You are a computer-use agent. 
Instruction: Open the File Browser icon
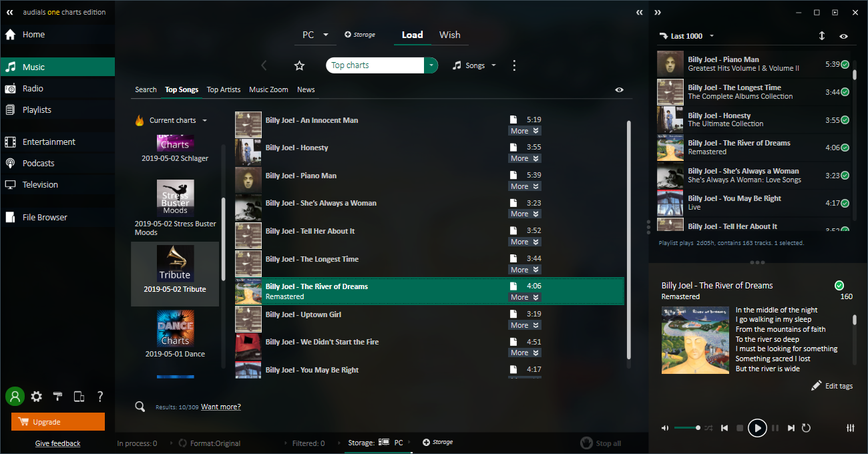[10, 218]
